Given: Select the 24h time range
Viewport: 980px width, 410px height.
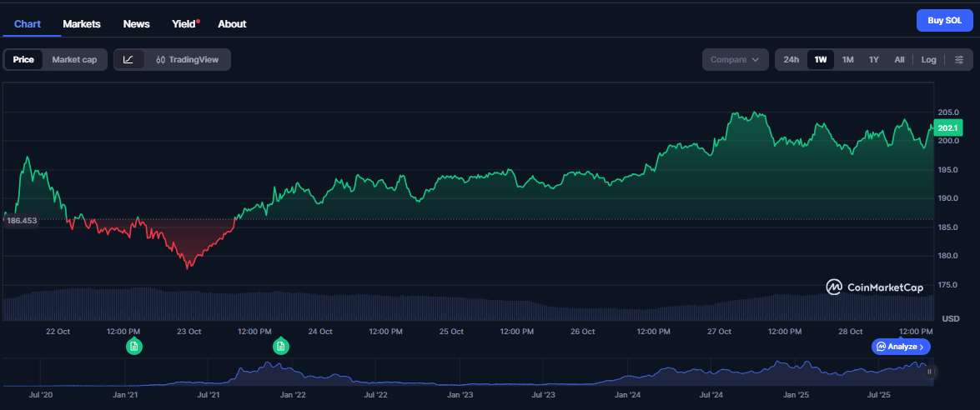Looking at the screenshot, I should [791, 59].
